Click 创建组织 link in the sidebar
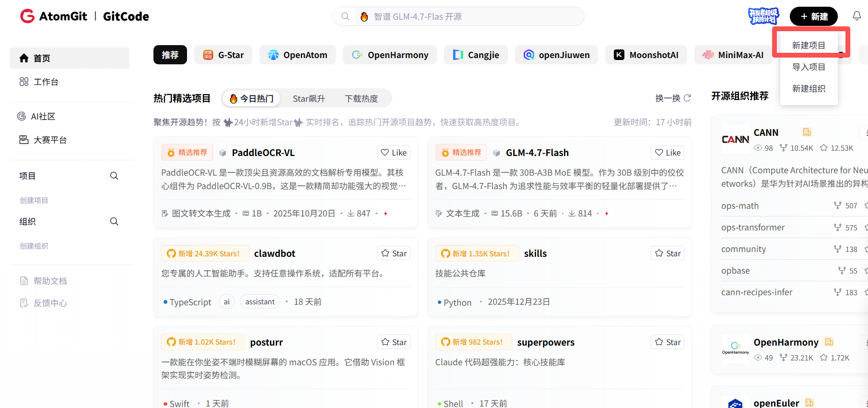 (34, 246)
